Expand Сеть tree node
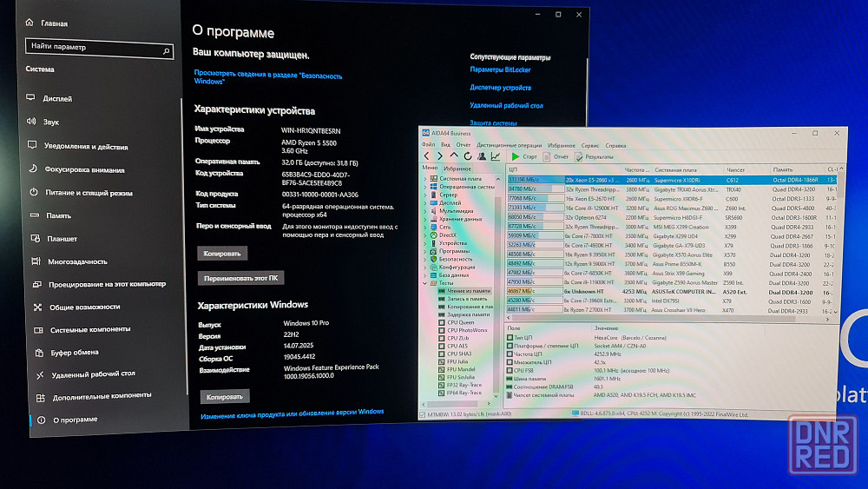The image size is (868, 489). [x=425, y=227]
